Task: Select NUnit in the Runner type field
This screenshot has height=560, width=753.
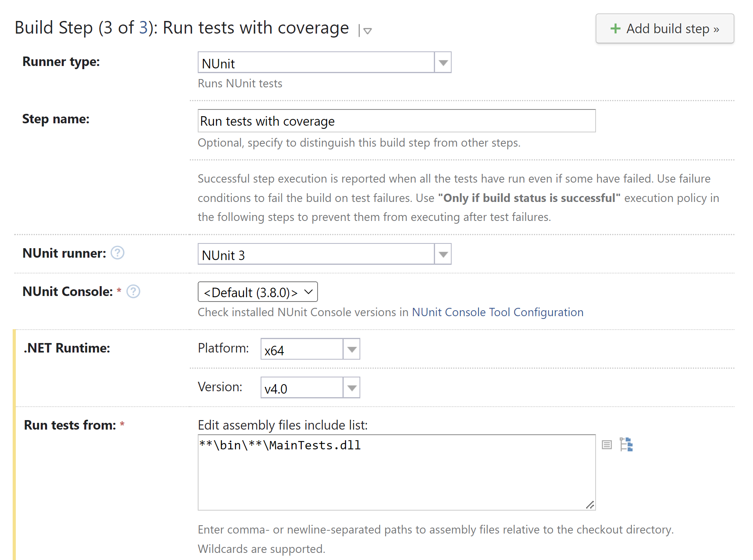Action: pyautogui.click(x=316, y=62)
